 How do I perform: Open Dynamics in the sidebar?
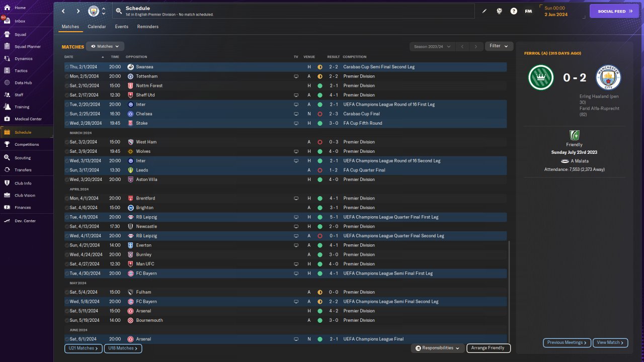[27, 59]
